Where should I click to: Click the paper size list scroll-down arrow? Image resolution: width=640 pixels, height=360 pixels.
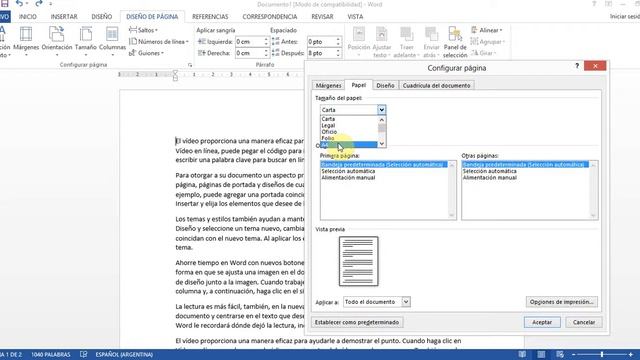[382, 144]
